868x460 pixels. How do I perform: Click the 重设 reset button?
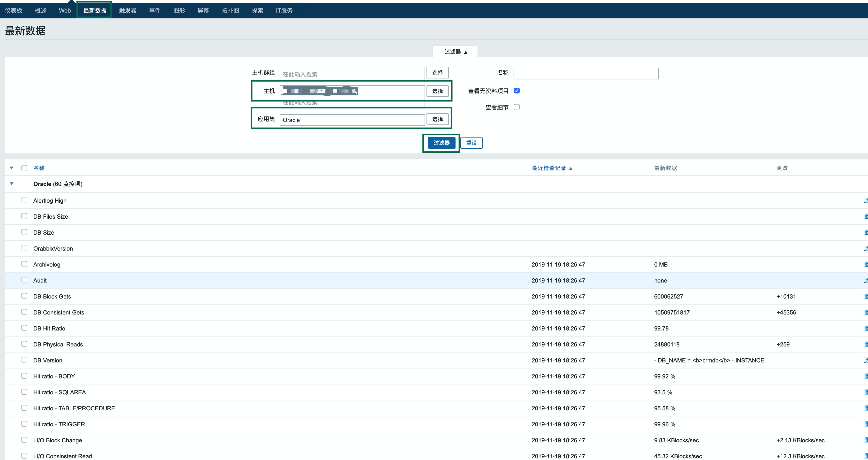(x=471, y=143)
